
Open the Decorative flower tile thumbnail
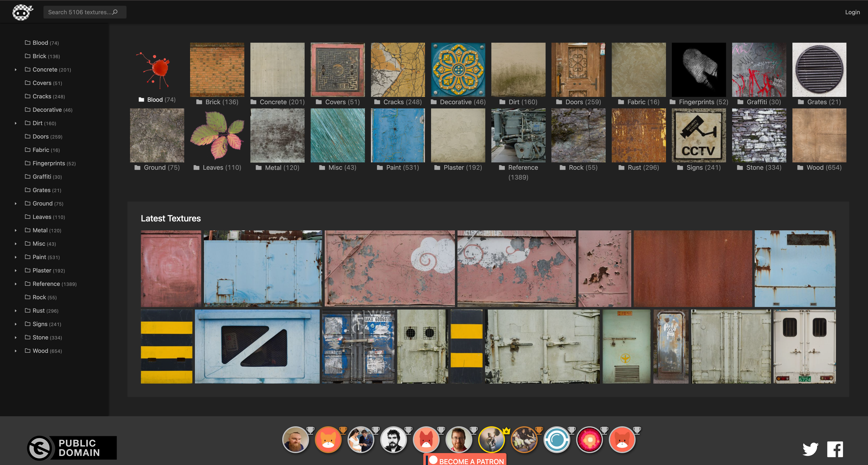(458, 70)
